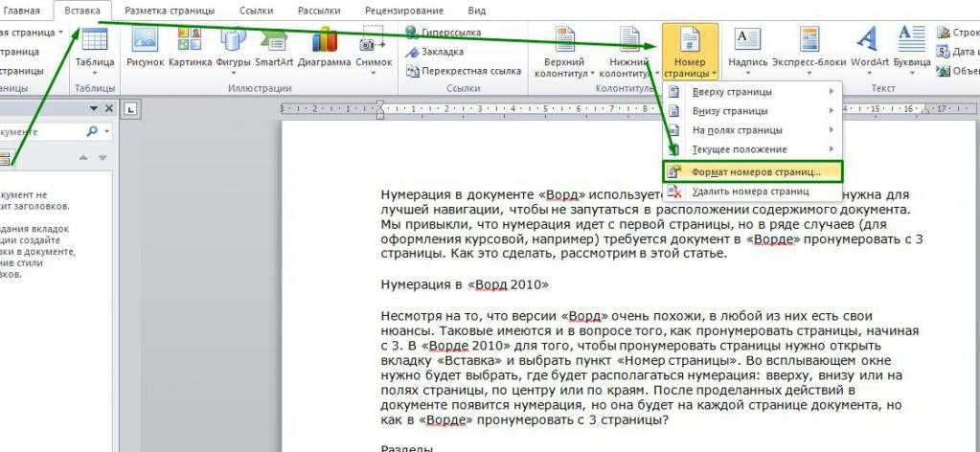Click text "лучшей навигации" in the document
980x452 pixels.
tap(442, 209)
